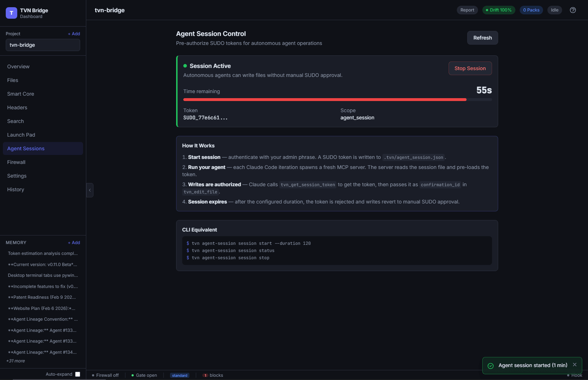588x380 pixels.
Task: Click the standard badge in the status bar
Action: coord(180,375)
